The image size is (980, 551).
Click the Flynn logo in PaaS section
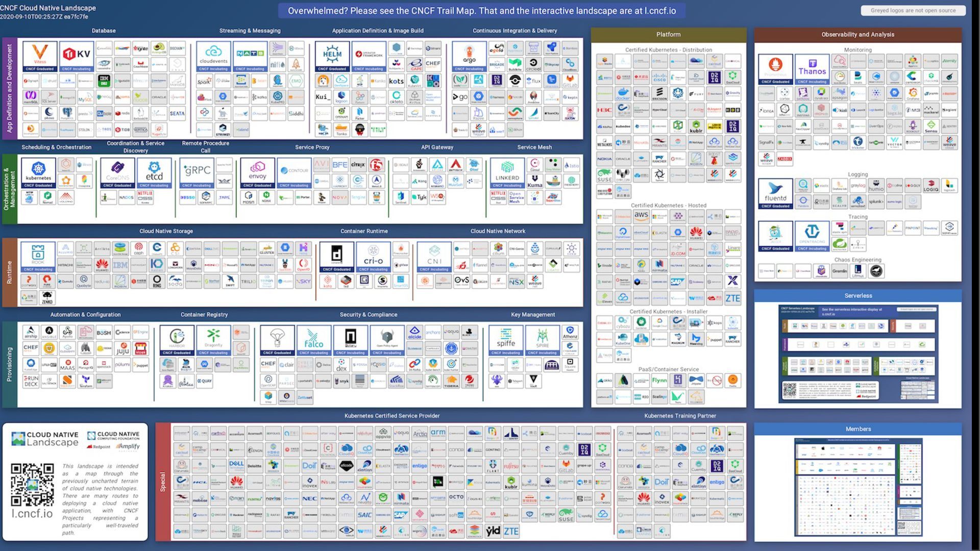(659, 380)
